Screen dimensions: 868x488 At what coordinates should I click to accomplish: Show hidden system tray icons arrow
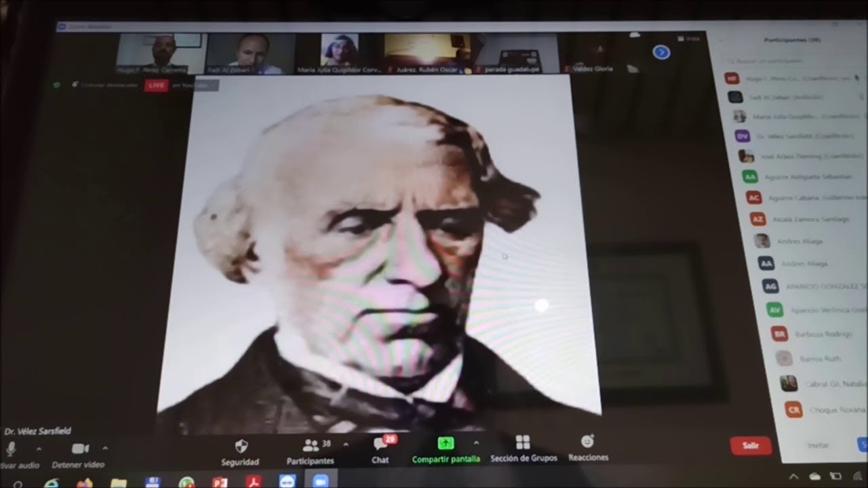[794, 476]
